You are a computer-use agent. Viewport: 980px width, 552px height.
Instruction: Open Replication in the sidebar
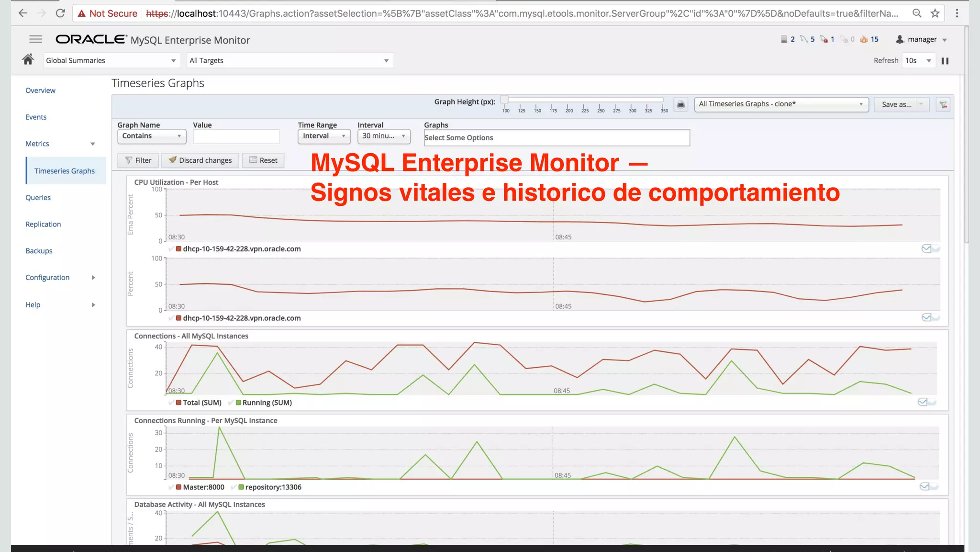(x=43, y=224)
